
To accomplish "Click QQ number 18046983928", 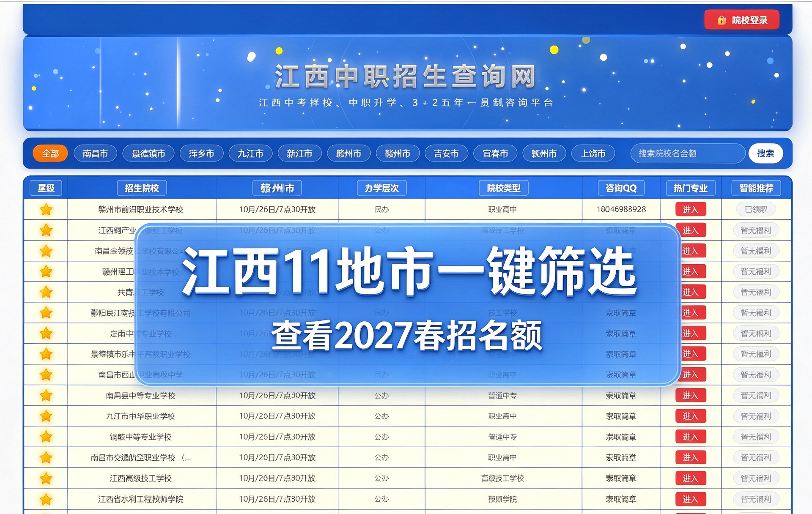I will coord(621,209).
